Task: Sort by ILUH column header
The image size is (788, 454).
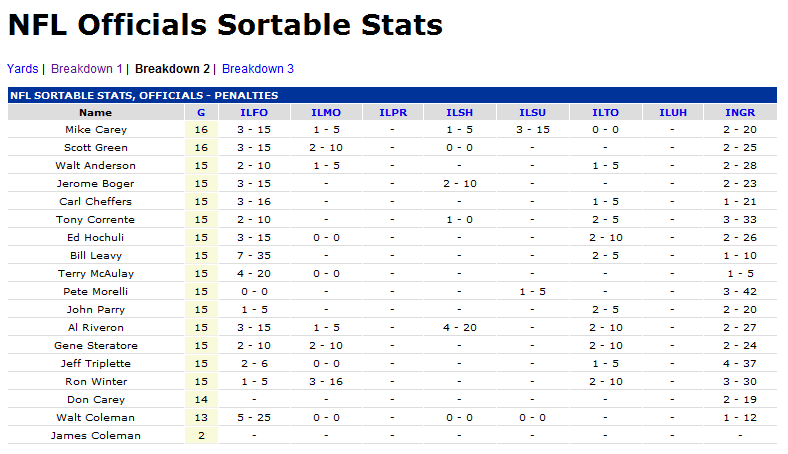Action: point(673,112)
